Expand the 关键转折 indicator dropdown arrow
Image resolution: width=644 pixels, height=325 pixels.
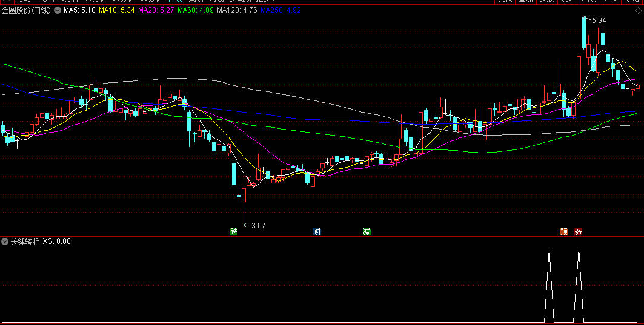pos(5,241)
